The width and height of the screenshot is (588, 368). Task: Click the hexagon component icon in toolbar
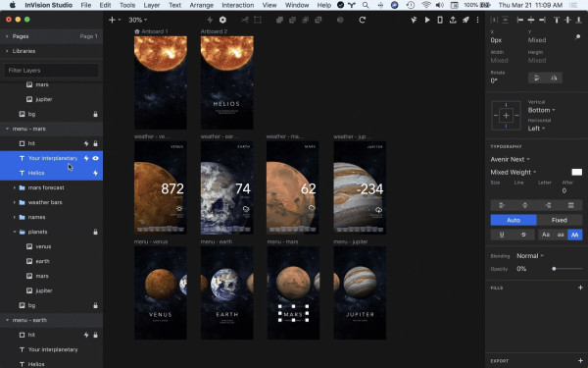(x=222, y=20)
